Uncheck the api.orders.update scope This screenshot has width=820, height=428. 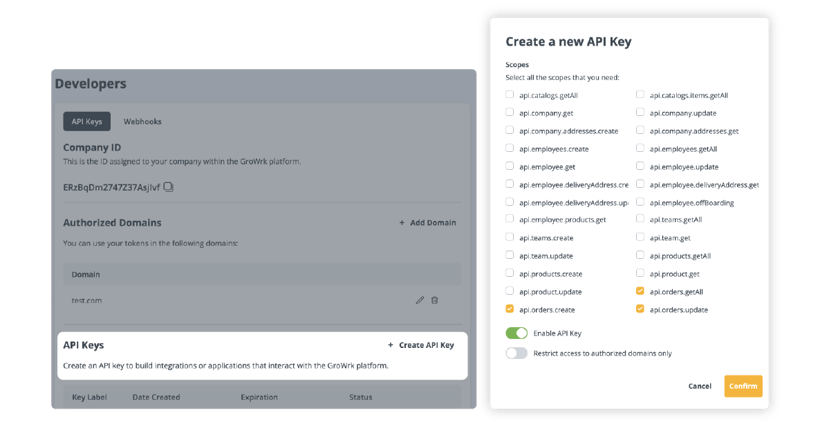640,309
